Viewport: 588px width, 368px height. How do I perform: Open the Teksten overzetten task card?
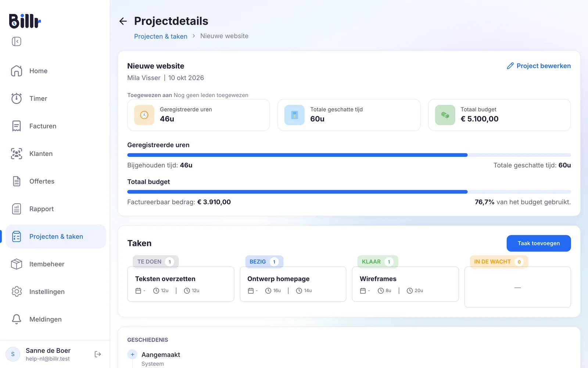tap(181, 284)
